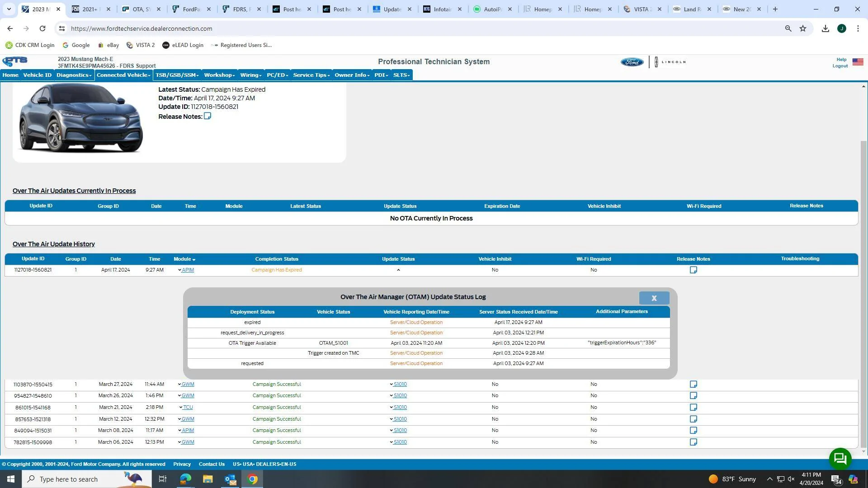Open Connected Vehicle dropdown menu
Image resolution: width=868 pixels, height=488 pixels.
click(123, 75)
